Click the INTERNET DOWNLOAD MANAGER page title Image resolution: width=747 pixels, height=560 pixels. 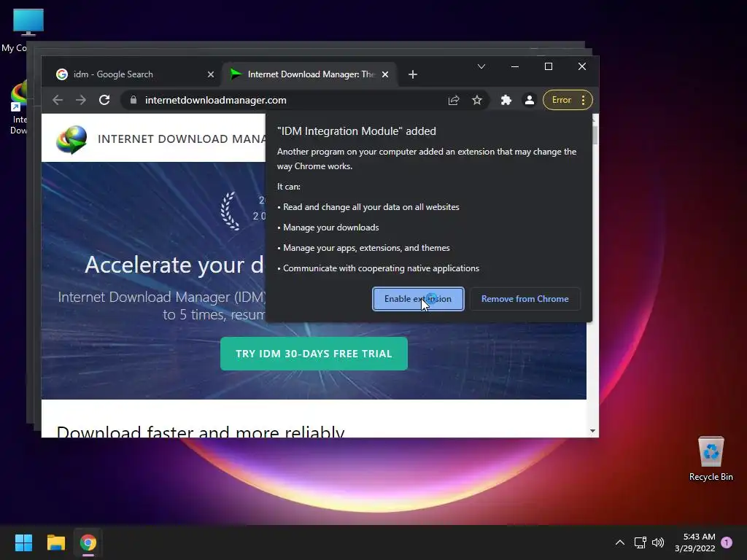(x=182, y=139)
